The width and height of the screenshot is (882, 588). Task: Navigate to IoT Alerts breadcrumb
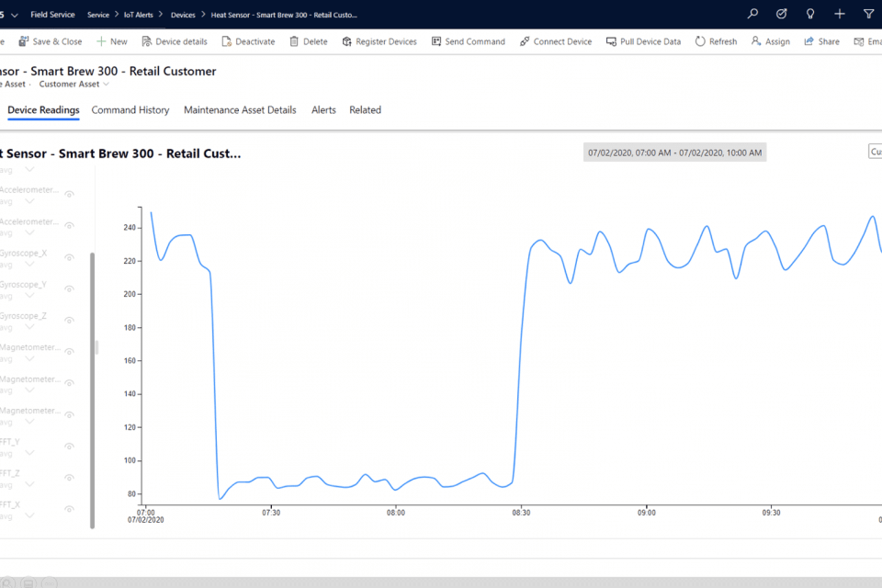(139, 15)
